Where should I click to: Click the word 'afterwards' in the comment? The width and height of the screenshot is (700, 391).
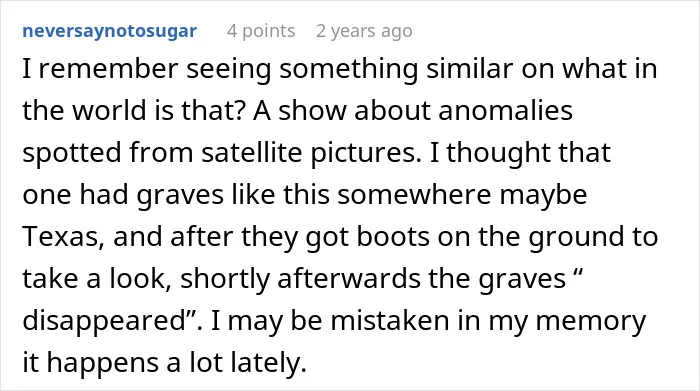pos(349,279)
